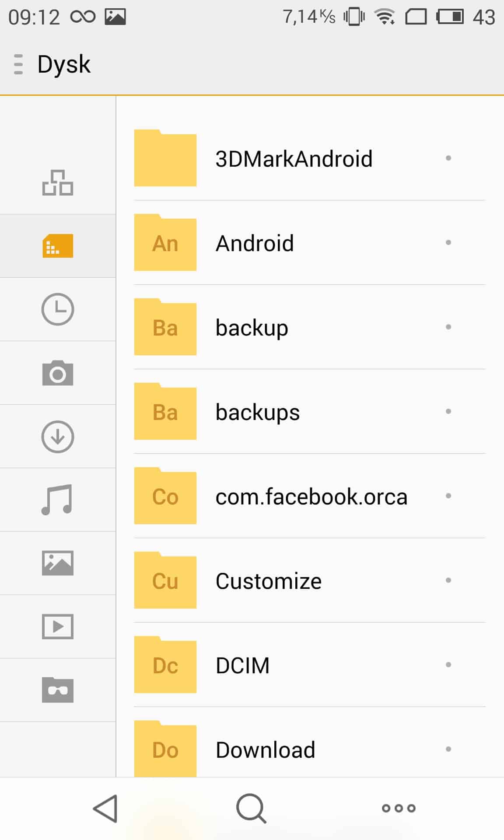This screenshot has height=840, width=504.
Task: Open the com.facebook.orca folder
Action: click(x=311, y=497)
